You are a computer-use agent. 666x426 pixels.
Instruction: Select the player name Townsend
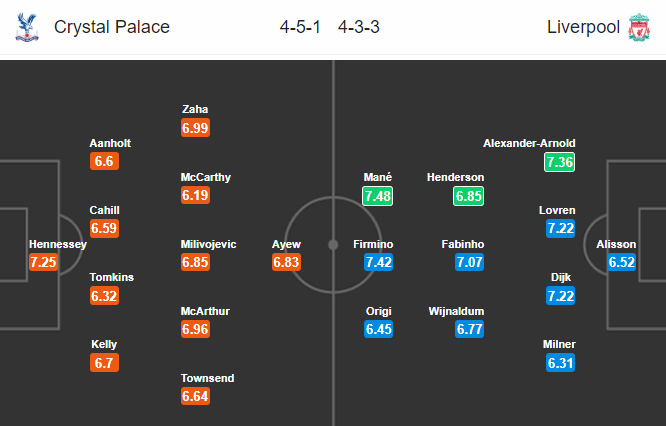(x=209, y=378)
